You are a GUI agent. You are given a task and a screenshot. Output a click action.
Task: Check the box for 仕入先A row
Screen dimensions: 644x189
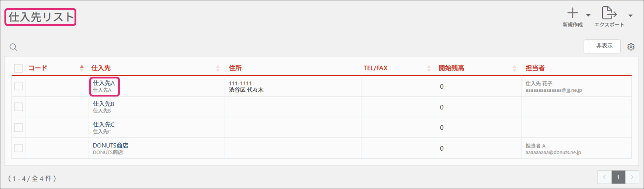(x=18, y=86)
